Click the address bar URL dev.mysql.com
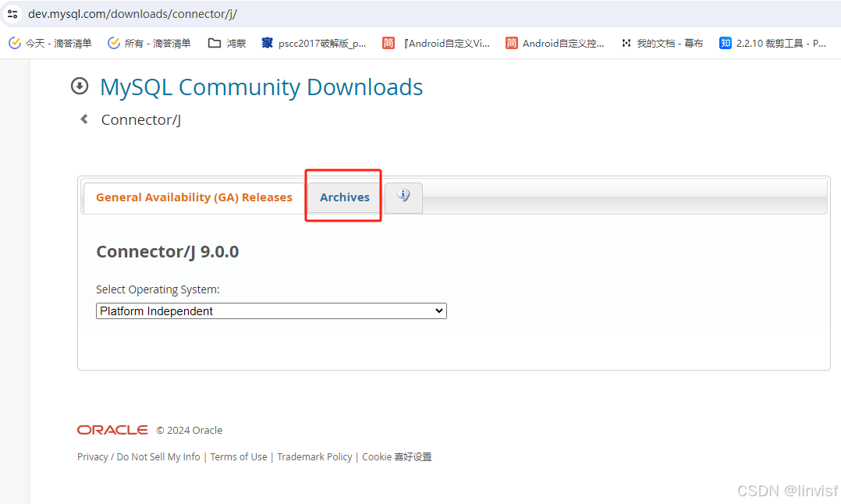The width and height of the screenshot is (841, 504). pyautogui.click(x=133, y=14)
